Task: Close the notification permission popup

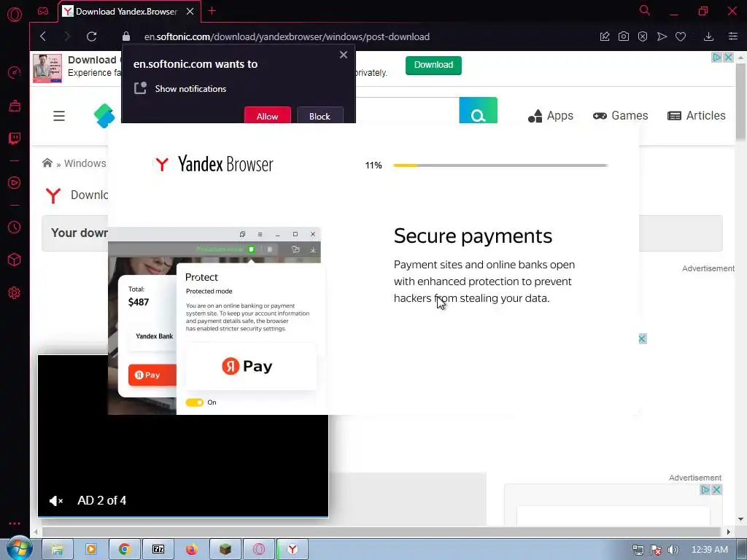Action: point(344,55)
